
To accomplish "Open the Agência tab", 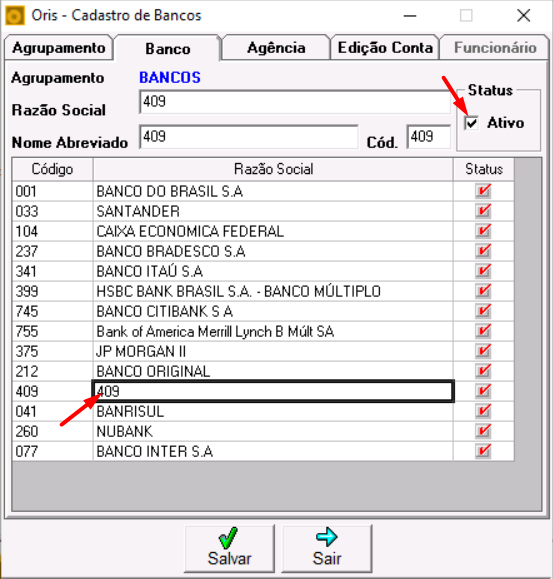I will point(276,48).
